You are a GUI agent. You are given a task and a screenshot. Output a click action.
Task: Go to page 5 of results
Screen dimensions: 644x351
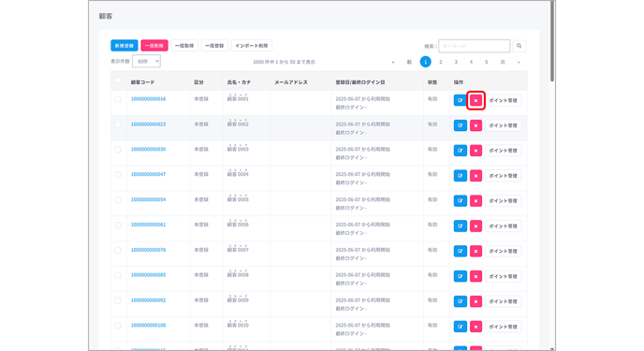point(487,62)
